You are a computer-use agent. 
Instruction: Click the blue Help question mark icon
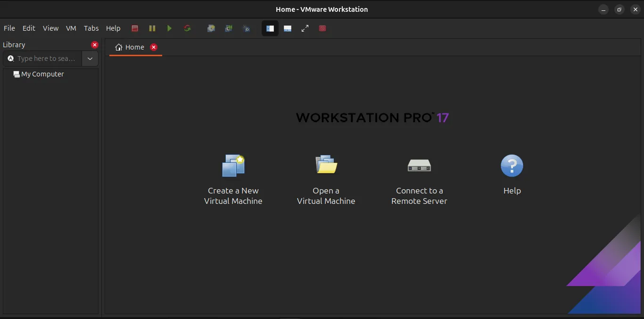coord(512,166)
